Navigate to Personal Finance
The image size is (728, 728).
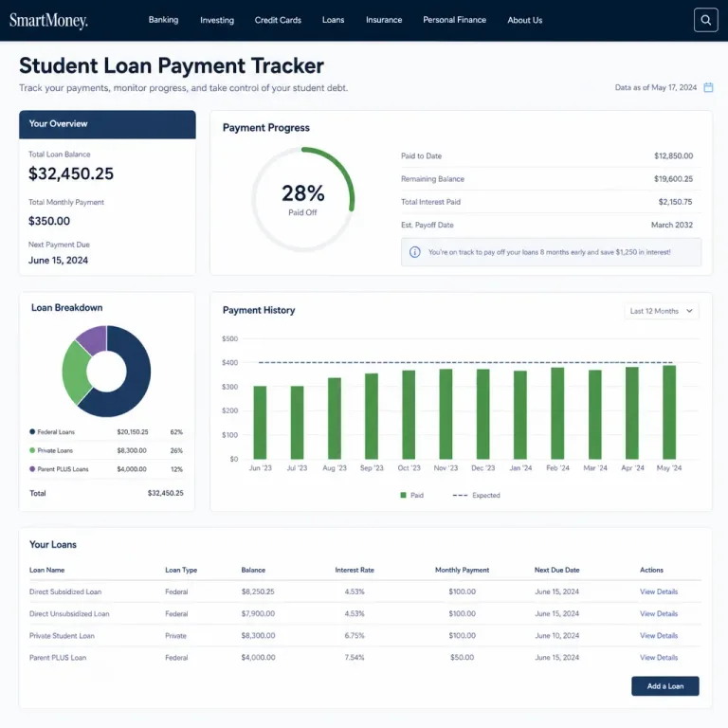point(455,20)
